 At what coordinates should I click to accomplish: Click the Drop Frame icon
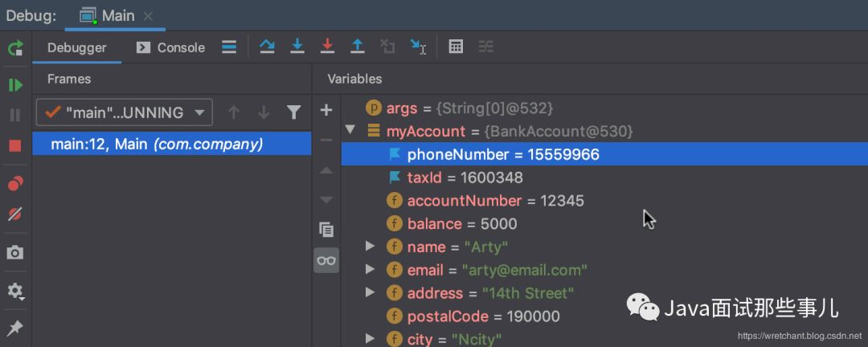click(387, 47)
